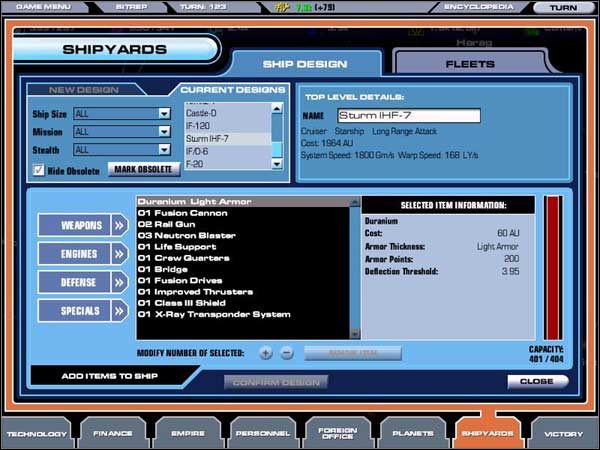Click the Close button
600x450 pixels.
537,382
